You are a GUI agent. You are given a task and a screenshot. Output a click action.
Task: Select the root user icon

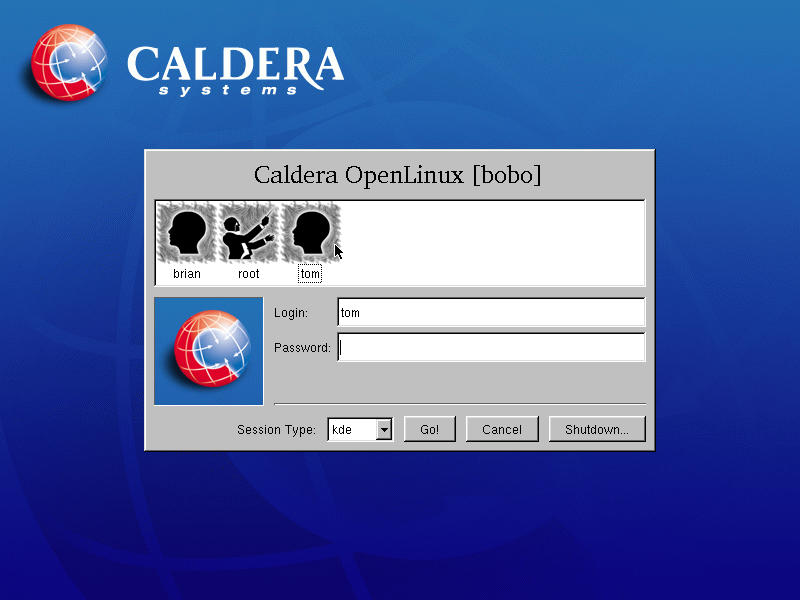click(248, 234)
